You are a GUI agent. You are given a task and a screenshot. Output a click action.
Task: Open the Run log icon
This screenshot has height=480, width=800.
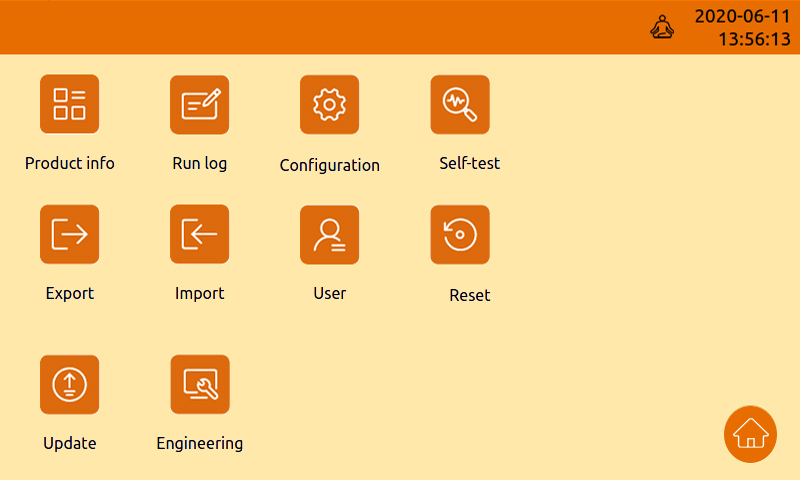(x=199, y=104)
